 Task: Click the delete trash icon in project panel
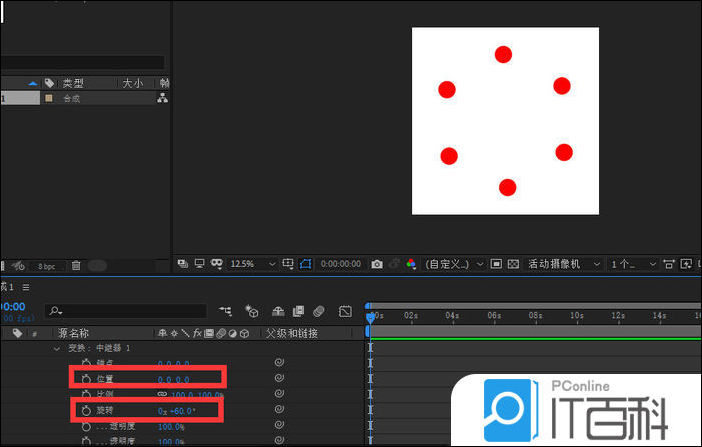click(x=76, y=266)
